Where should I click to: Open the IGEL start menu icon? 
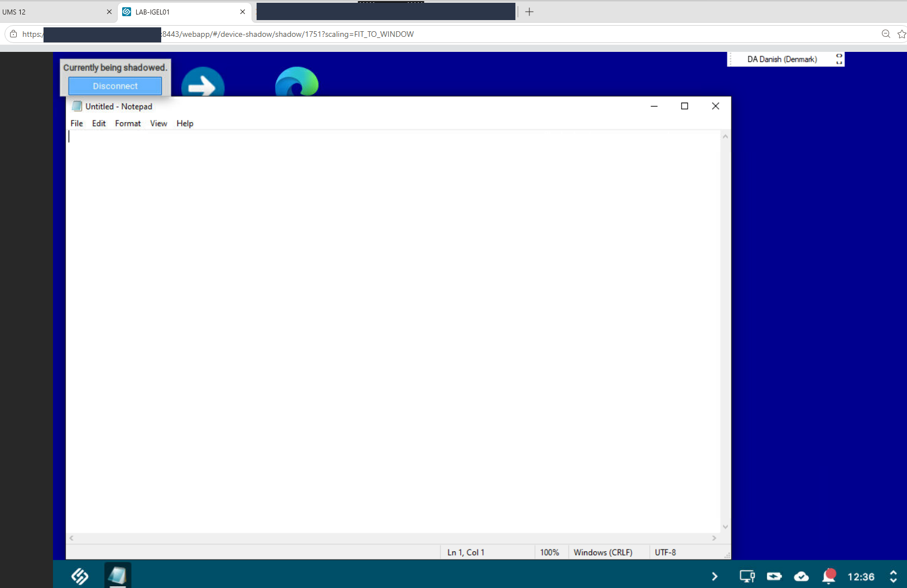click(x=80, y=576)
